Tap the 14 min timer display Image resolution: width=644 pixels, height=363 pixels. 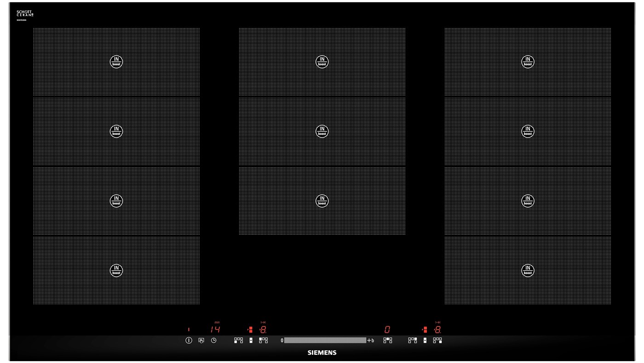(x=215, y=329)
